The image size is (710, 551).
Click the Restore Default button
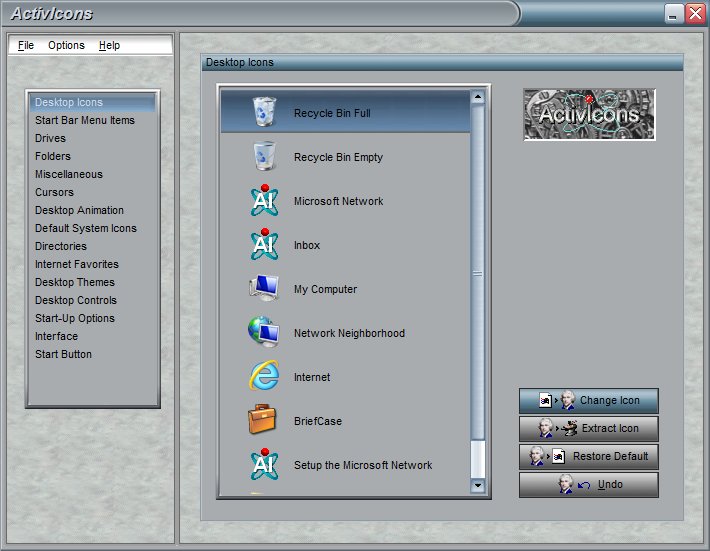(588, 456)
